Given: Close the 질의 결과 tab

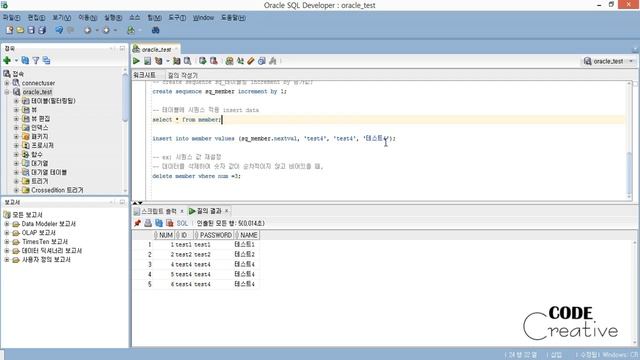Looking at the screenshot, I should tap(227, 211).
